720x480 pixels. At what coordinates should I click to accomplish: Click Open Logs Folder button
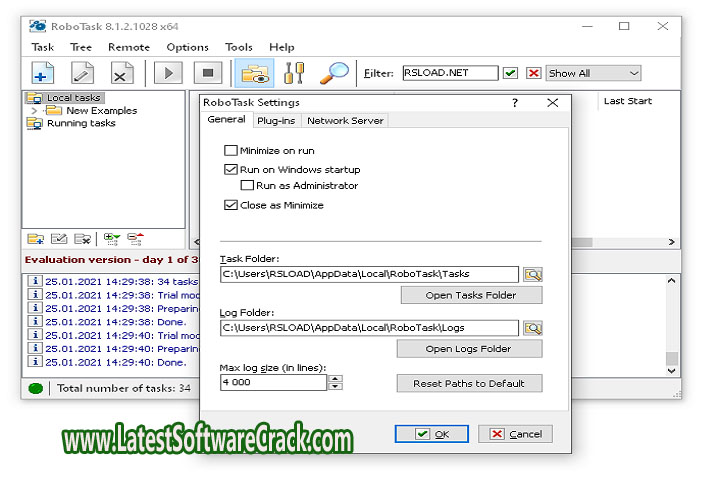[469, 349]
